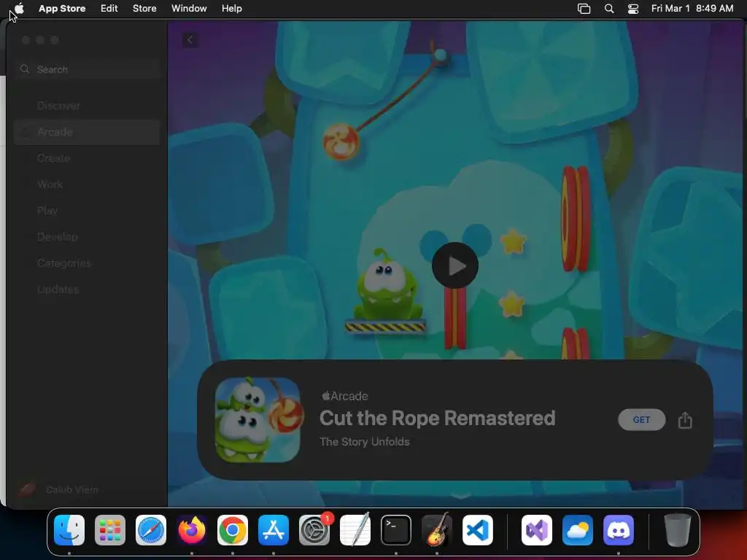Open Spotlight search in menu bar
Viewport: 747px width, 560px height.
tap(609, 8)
